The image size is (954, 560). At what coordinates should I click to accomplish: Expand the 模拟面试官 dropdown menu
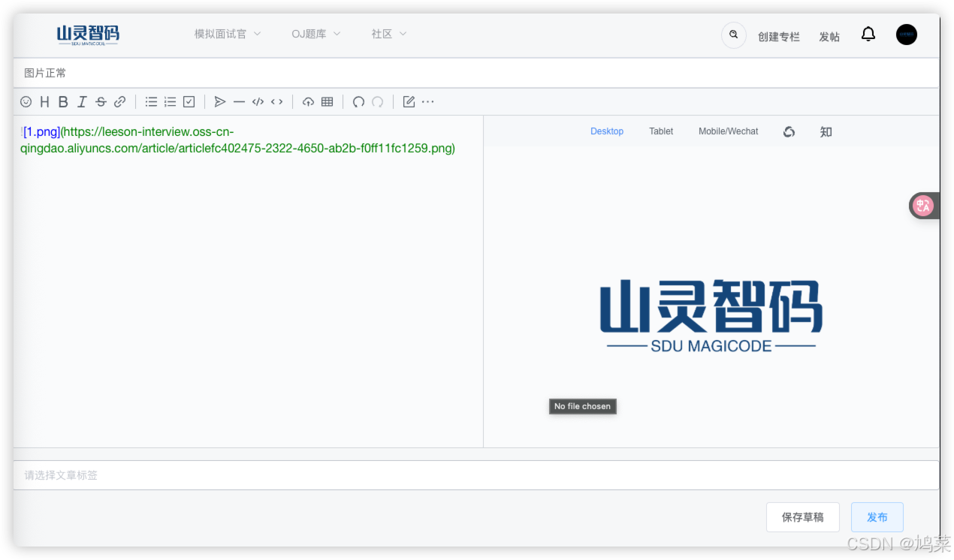(228, 35)
